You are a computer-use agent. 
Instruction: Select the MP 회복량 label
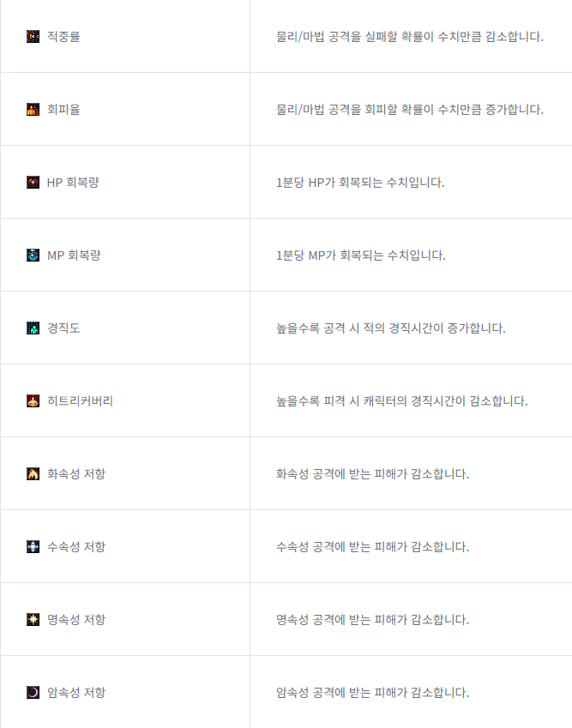[x=74, y=255]
